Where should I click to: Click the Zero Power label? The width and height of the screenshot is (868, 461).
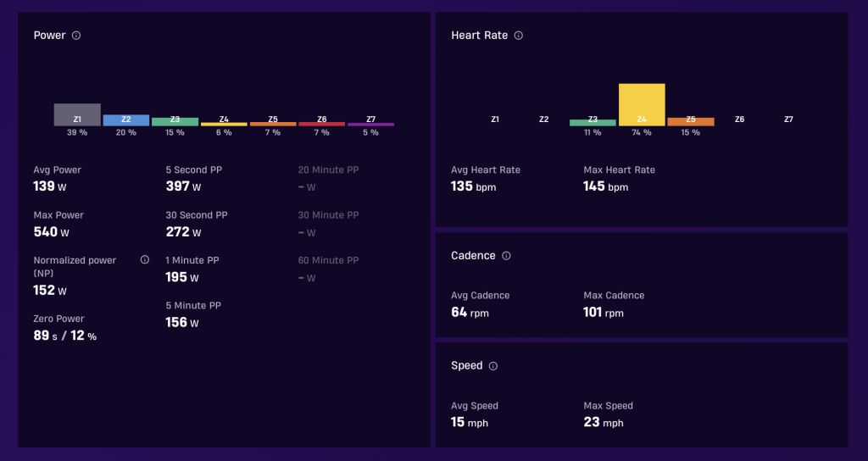point(58,319)
